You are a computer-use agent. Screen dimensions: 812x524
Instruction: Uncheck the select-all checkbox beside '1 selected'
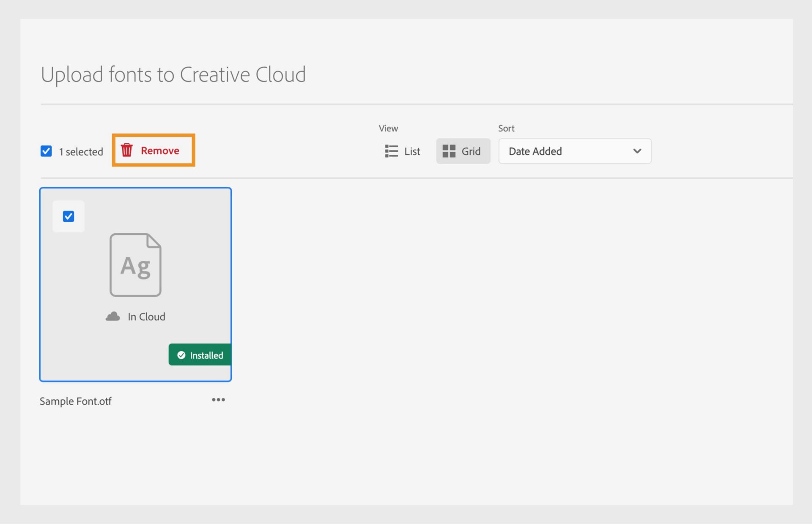[x=46, y=151]
